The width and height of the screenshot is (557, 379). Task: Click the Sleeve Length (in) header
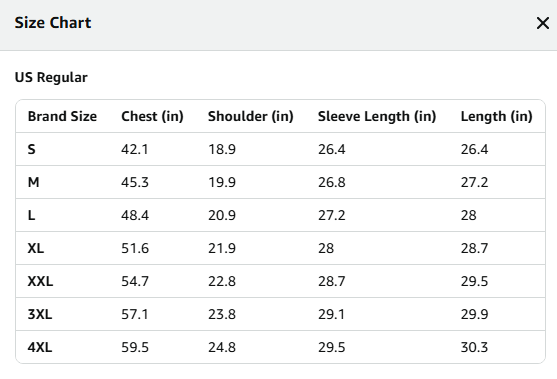(377, 117)
